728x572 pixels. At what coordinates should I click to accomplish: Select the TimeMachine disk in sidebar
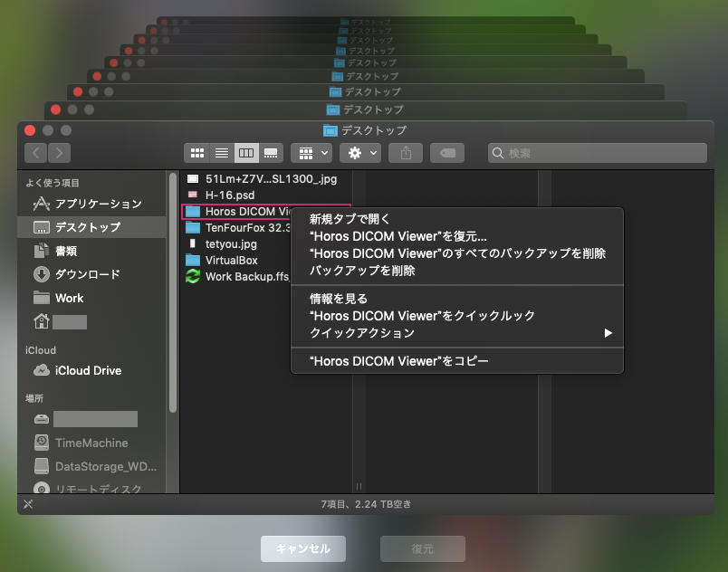(91, 443)
